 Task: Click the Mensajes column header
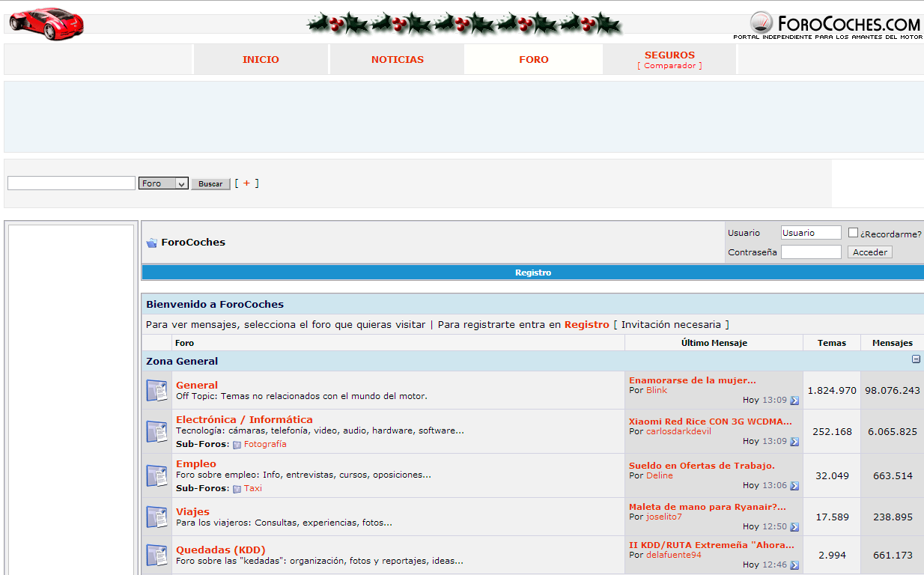tap(893, 343)
